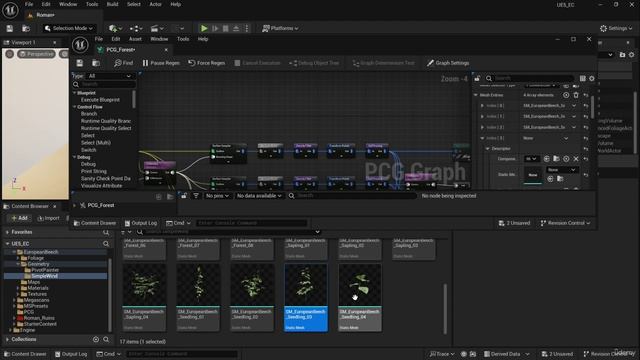Open the Actor menu in main window
640x360 pixels.
pyautogui.click(x=156, y=4)
